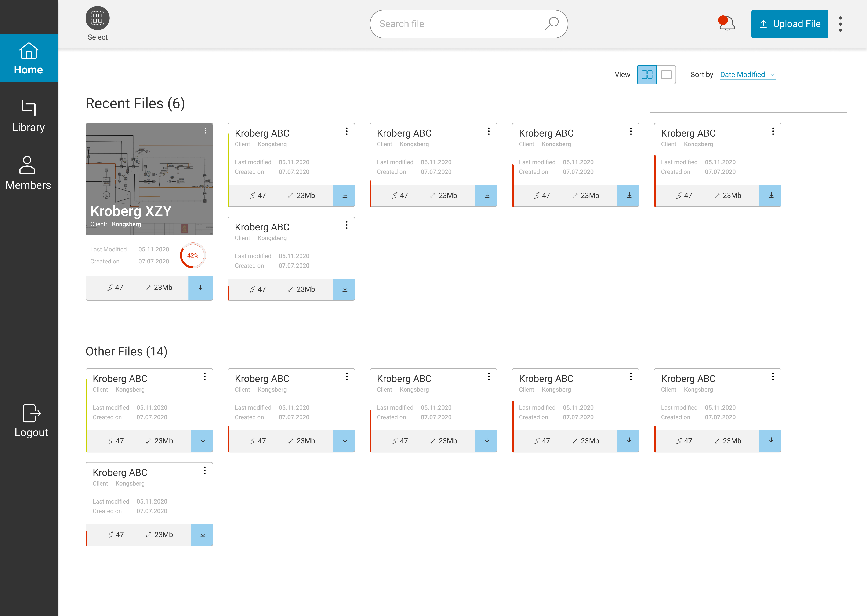Switch to grid card view
The height and width of the screenshot is (616, 867).
click(x=647, y=75)
